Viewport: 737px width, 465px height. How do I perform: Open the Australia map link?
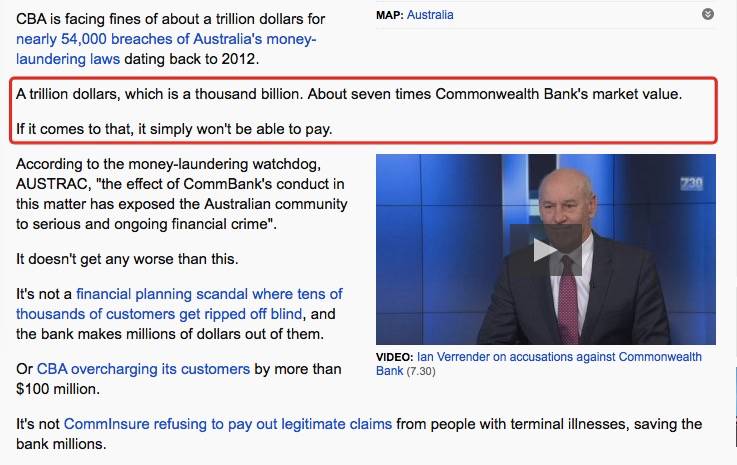point(430,15)
